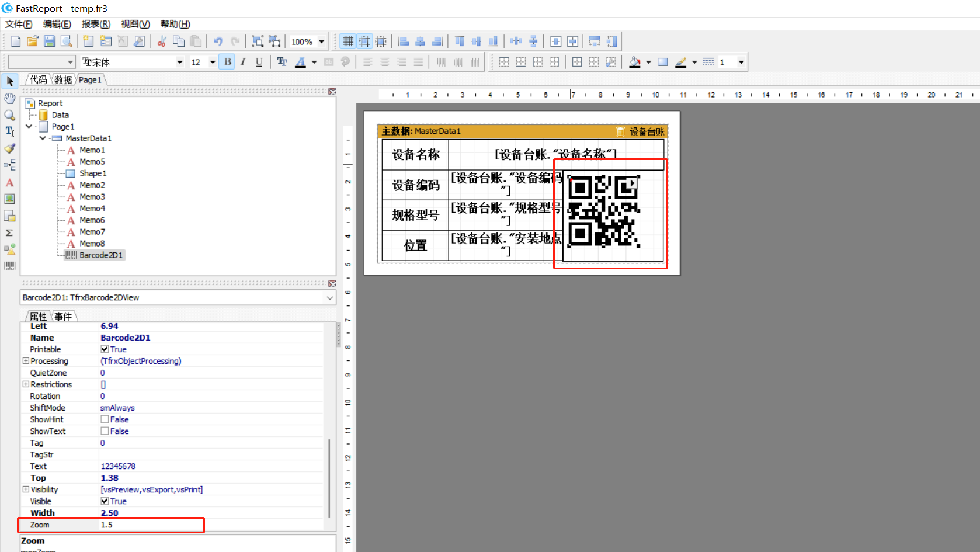Open the 视图(V) menu

pyautogui.click(x=135, y=24)
